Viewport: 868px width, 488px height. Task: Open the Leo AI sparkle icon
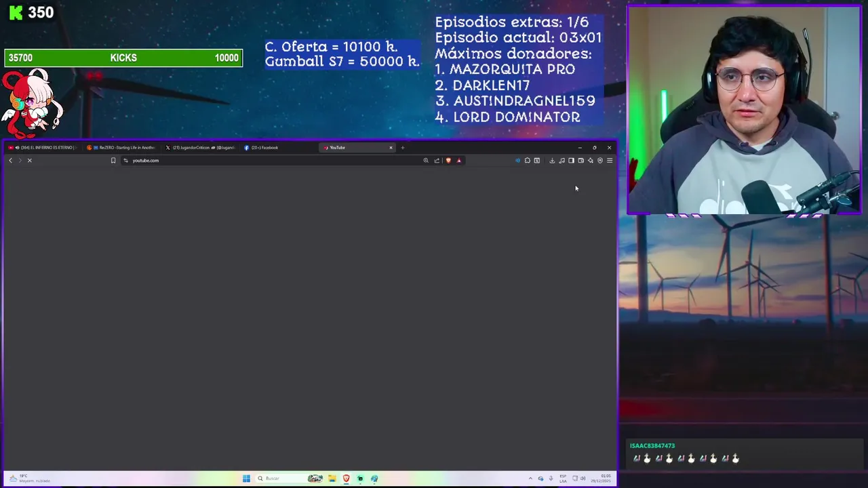coord(590,161)
